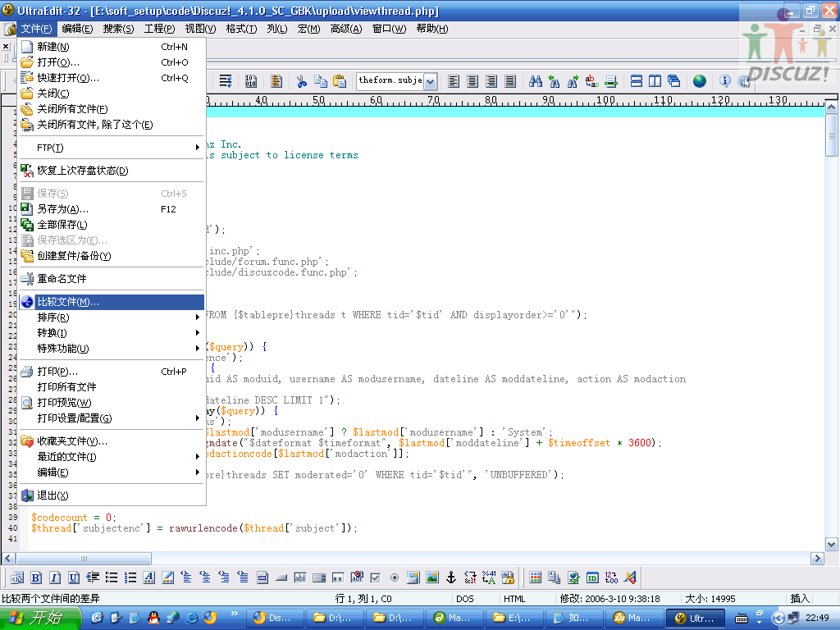Viewport: 840px width, 630px height.
Task: Insert HTML checkbox form element icon
Action: point(376,577)
